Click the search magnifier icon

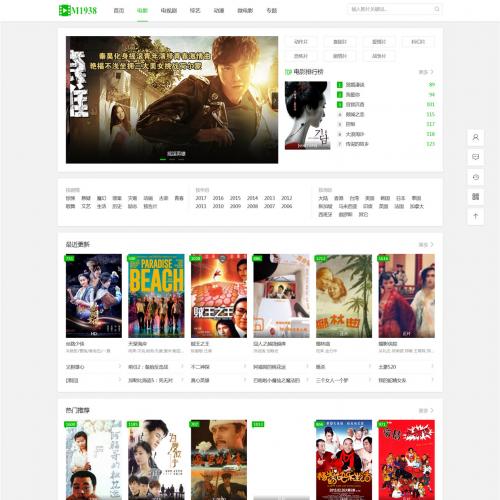click(x=437, y=9)
